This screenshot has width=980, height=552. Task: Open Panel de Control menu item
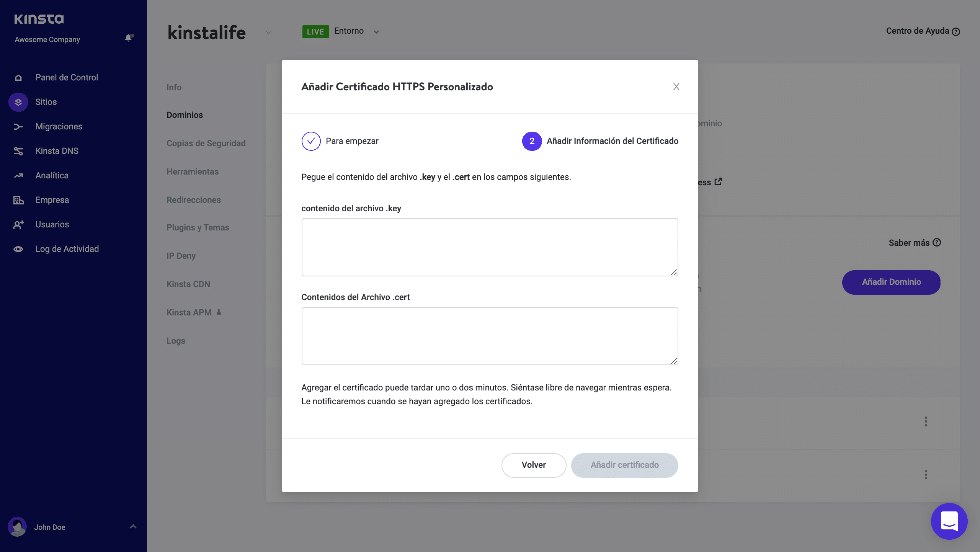(x=67, y=78)
